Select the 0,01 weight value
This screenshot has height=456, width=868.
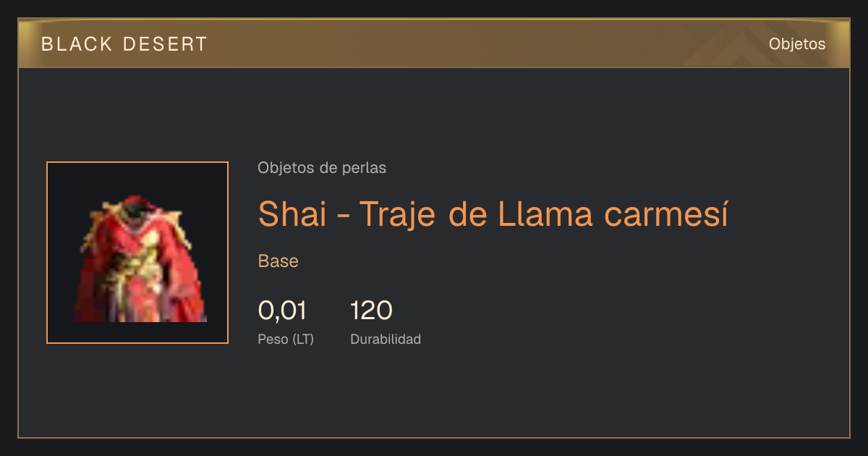282,311
